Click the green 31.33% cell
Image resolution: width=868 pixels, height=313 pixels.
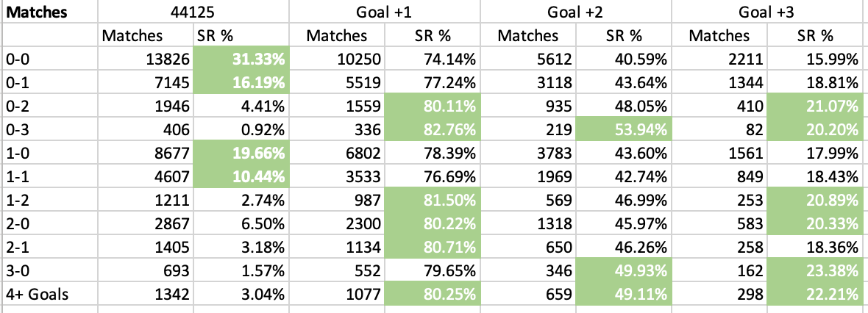[240, 59]
